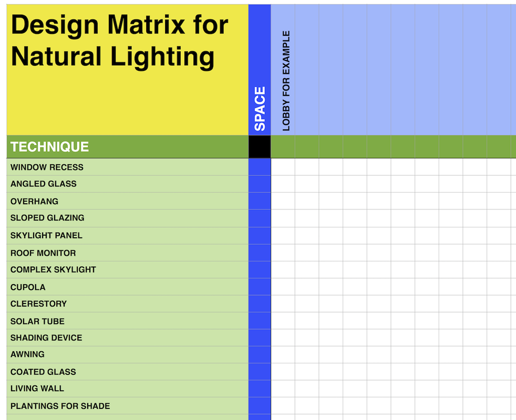Image resolution: width=516 pixels, height=420 pixels.
Task: Click the COATED GLASS technique cell
Action: tap(44, 372)
